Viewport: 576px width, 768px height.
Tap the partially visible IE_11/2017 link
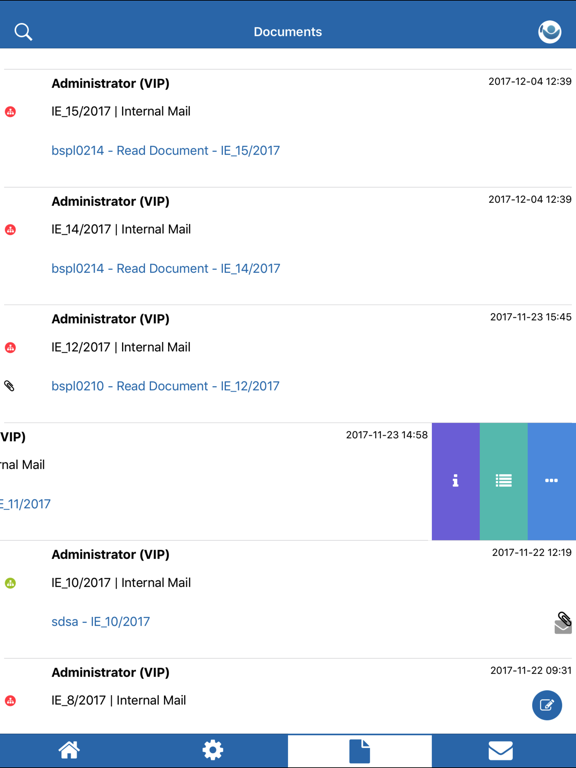tap(25, 504)
